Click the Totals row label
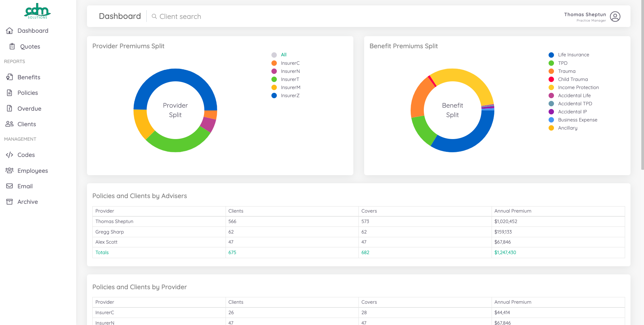The image size is (644, 325). point(102,252)
